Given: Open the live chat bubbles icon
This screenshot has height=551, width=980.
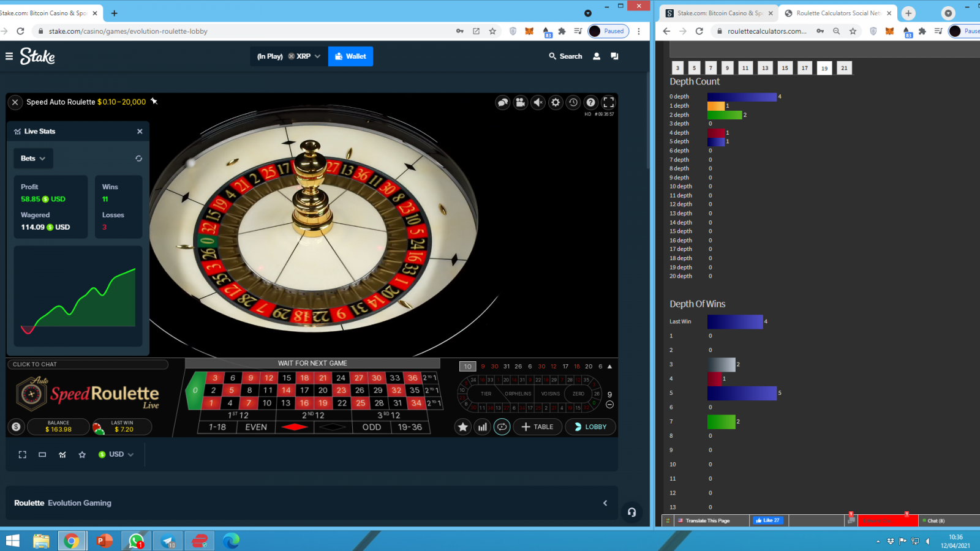Looking at the screenshot, I should pyautogui.click(x=503, y=102).
